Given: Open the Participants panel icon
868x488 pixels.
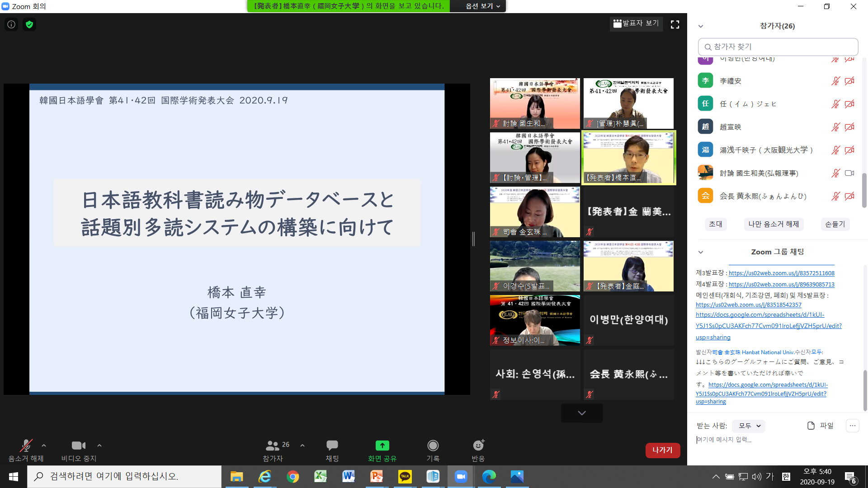Looking at the screenshot, I should click(273, 446).
